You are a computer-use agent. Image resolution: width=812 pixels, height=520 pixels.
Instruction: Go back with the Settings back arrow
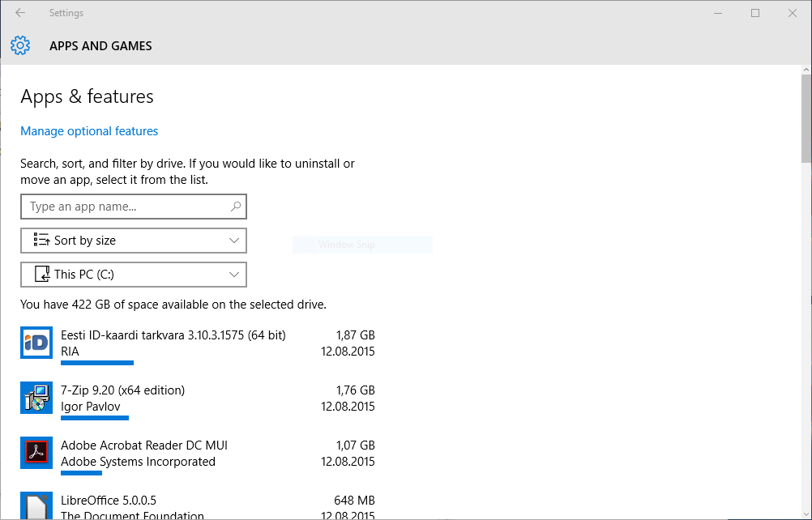pos(20,13)
